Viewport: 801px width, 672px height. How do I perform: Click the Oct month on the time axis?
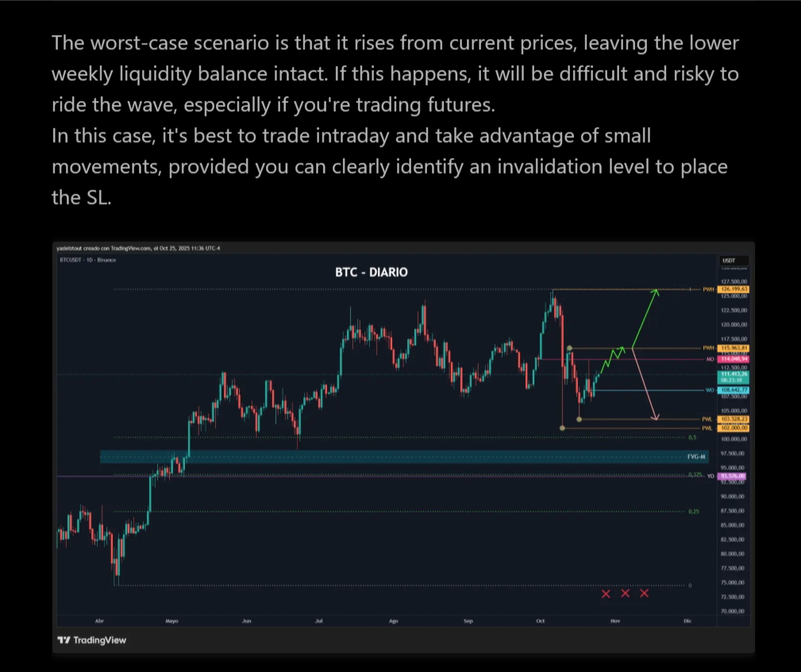[x=541, y=621]
